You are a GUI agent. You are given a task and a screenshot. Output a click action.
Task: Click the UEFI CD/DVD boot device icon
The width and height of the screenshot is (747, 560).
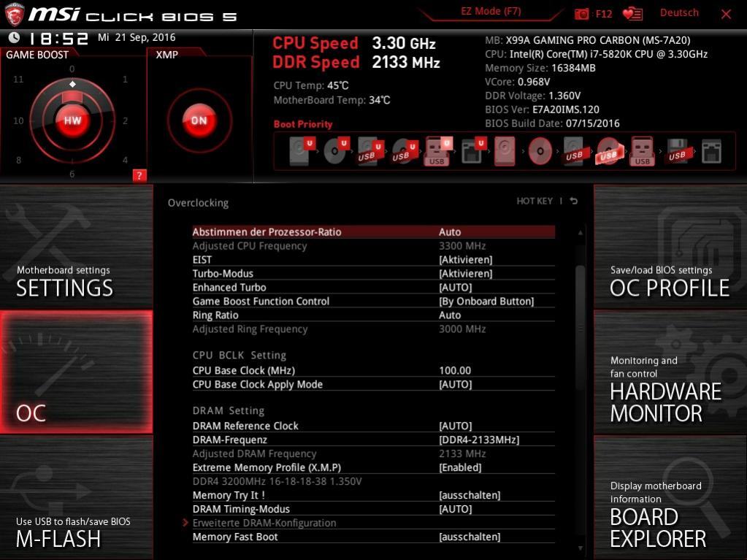point(337,150)
